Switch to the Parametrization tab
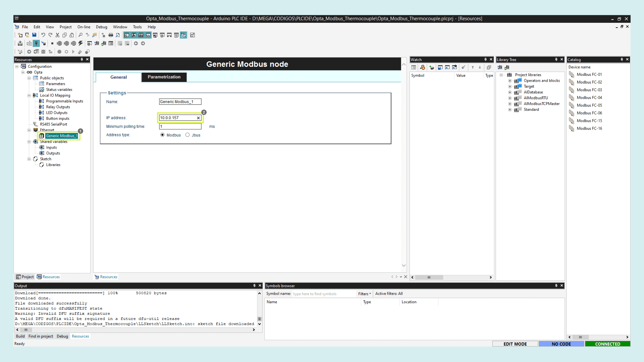Viewport: 644px width, 362px height. [164, 77]
